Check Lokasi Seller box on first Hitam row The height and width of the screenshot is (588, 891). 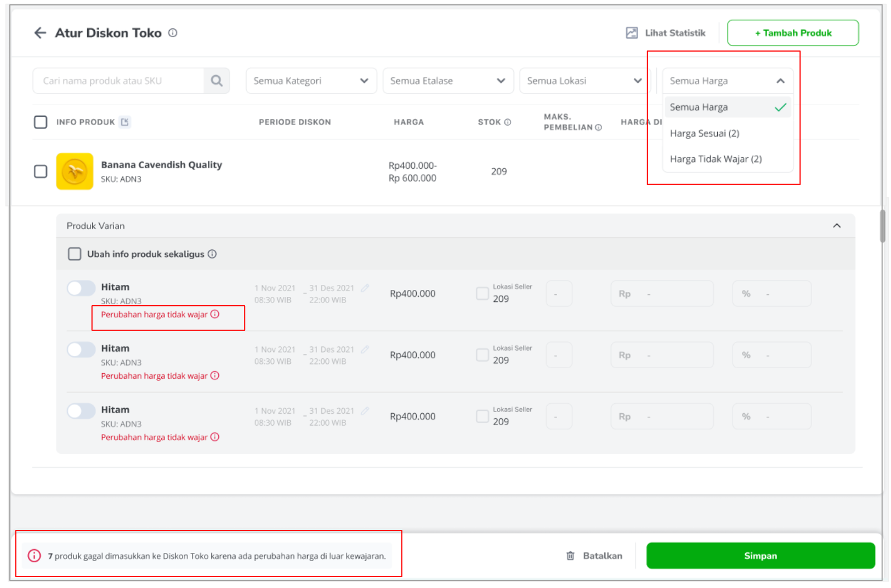[483, 293]
